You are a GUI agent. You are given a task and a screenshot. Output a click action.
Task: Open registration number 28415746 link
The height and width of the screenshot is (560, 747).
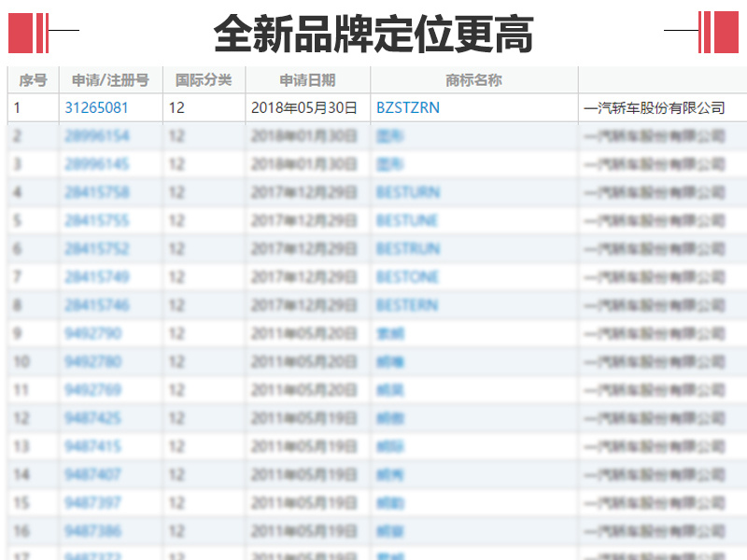97,305
